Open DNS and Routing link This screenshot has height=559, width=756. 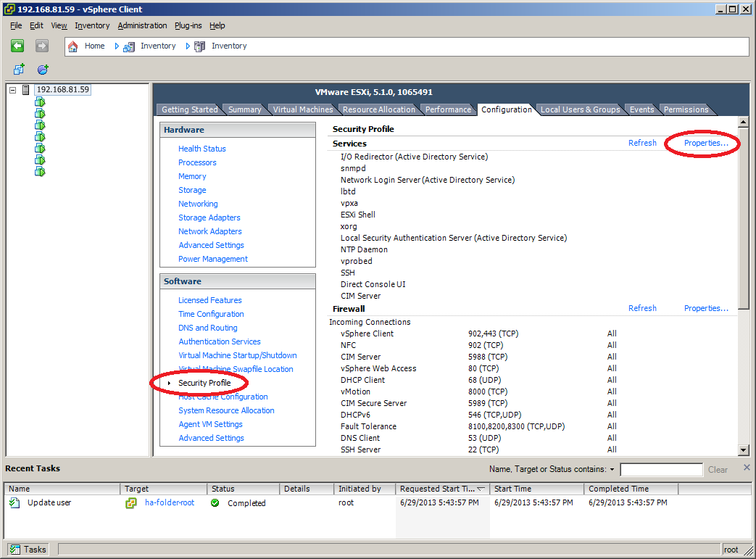[x=208, y=328]
